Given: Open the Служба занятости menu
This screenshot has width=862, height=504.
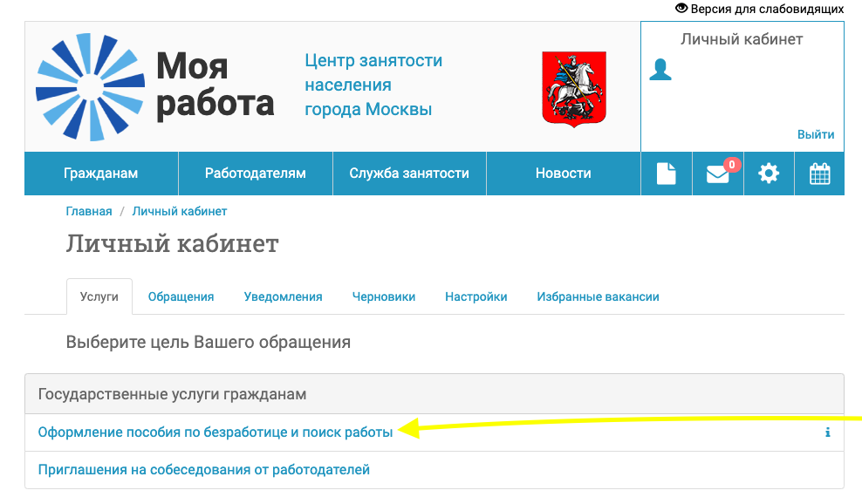Looking at the screenshot, I should (409, 174).
